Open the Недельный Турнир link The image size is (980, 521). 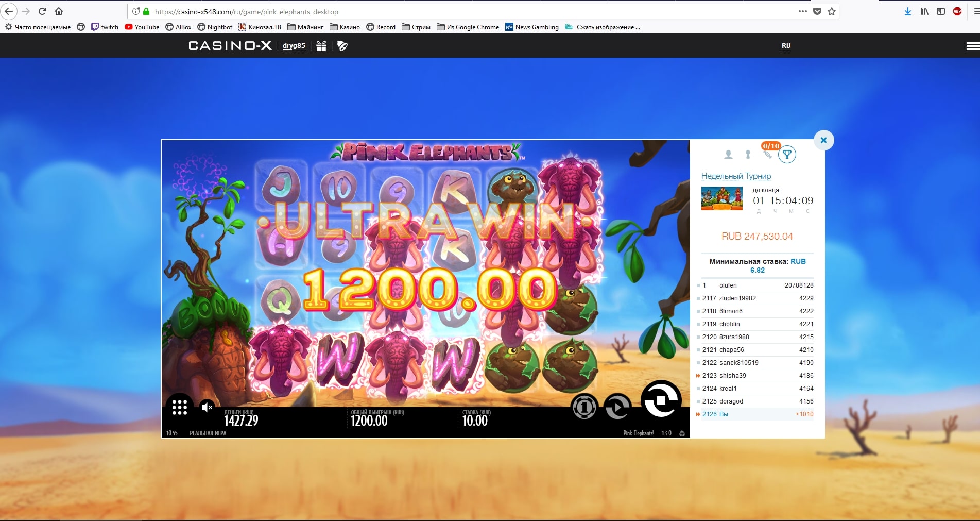(736, 176)
